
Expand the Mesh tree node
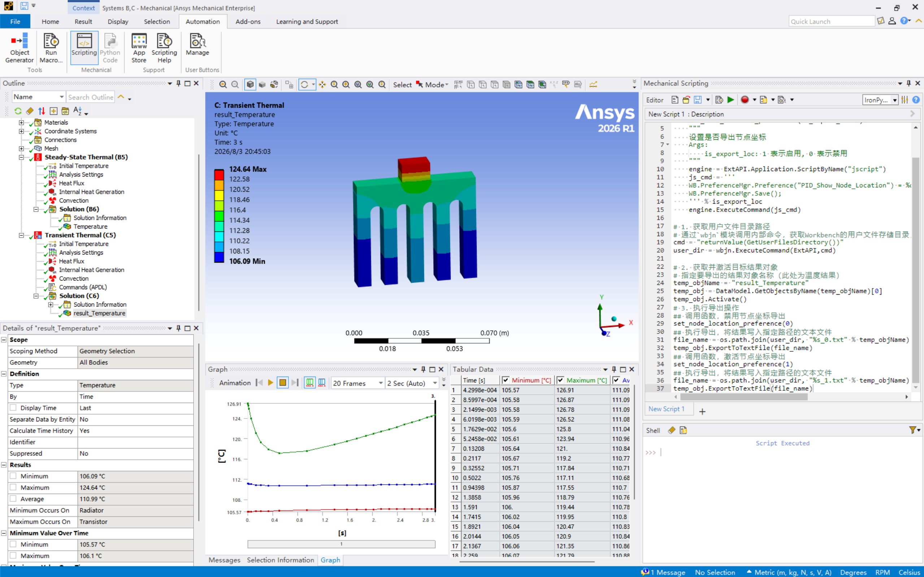[21, 148]
